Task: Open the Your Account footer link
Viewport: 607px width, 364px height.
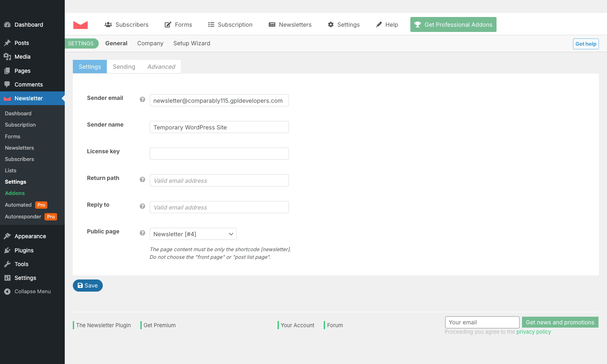Action: click(x=297, y=325)
